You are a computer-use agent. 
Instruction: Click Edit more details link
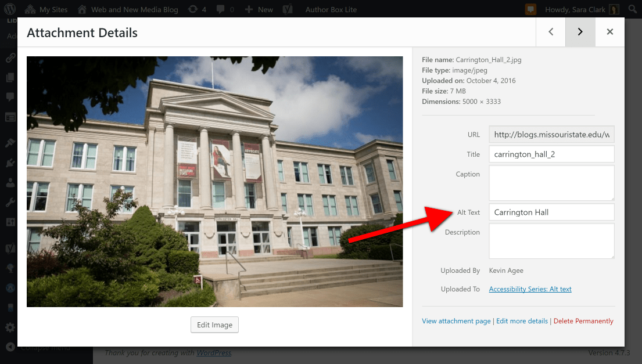click(522, 321)
